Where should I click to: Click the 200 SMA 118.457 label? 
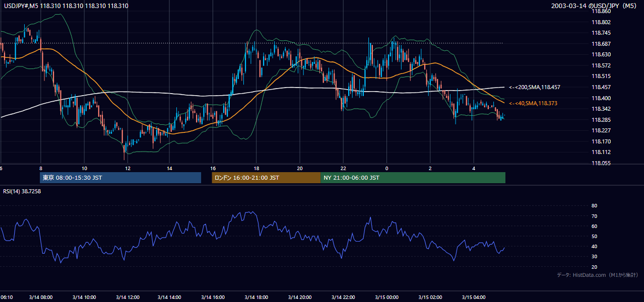click(x=535, y=88)
